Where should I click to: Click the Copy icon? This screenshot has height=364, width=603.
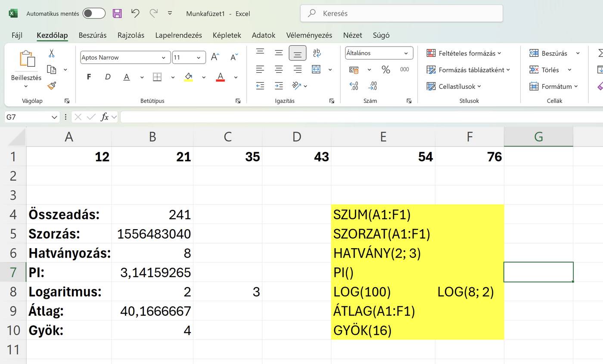pos(52,69)
